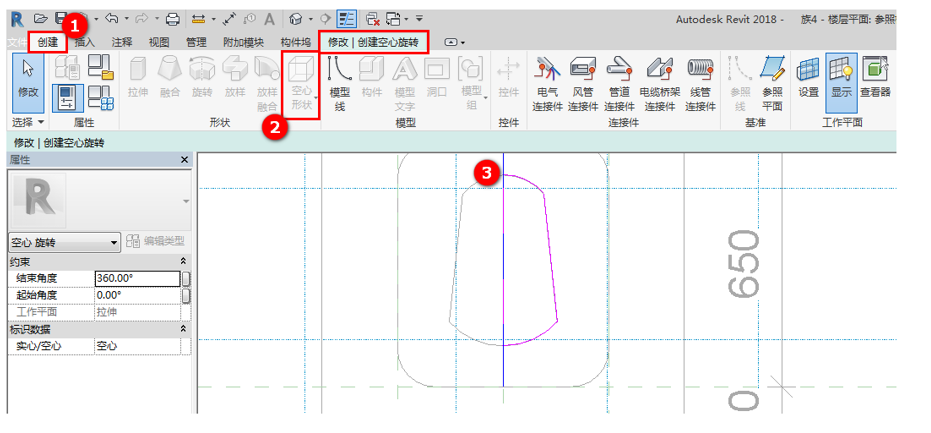This screenshot has width=931, height=433.
Task: Toggle work plane 显示 button
Action: (841, 82)
